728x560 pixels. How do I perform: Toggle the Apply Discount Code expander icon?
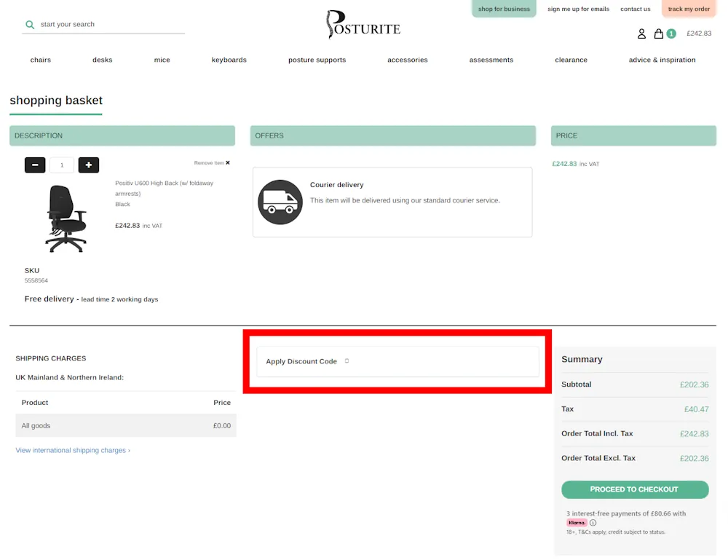pos(347,360)
